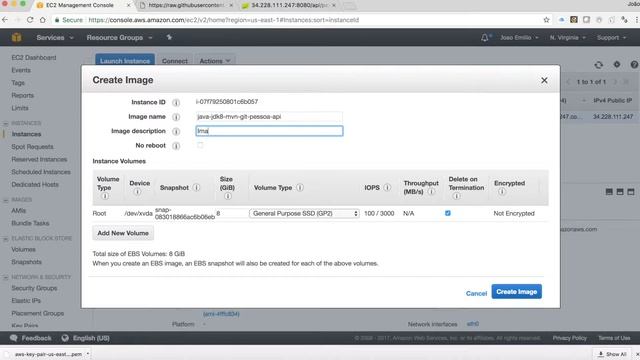Viewport: 640px width, 360px height.
Task: Open the Actions dropdown button
Action: click(x=215, y=61)
